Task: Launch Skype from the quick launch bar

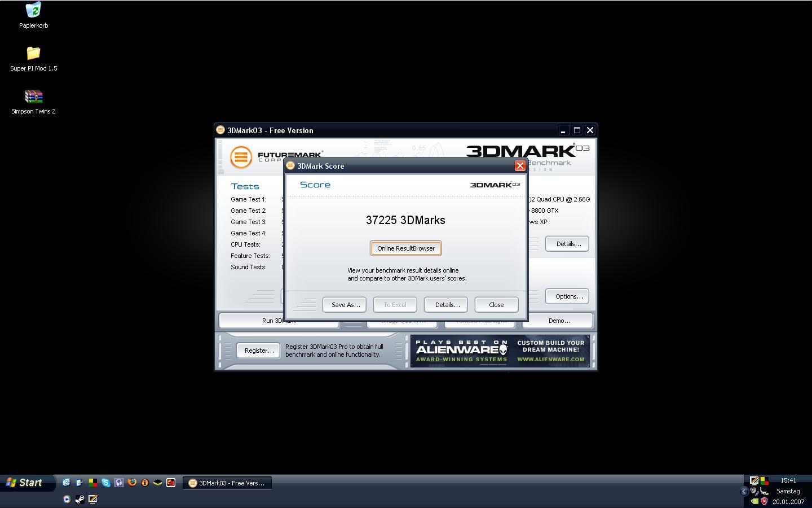Action: (x=105, y=483)
